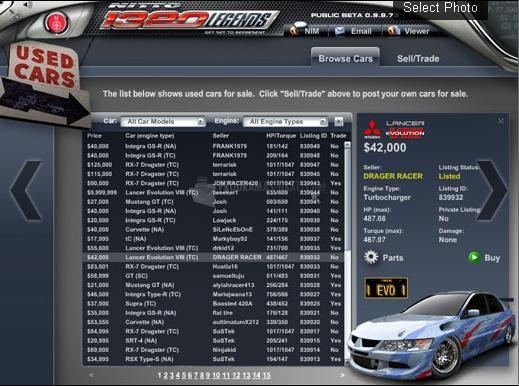Click the EVO license plate thumbnail
This screenshot has height=386, width=519.
click(386, 288)
